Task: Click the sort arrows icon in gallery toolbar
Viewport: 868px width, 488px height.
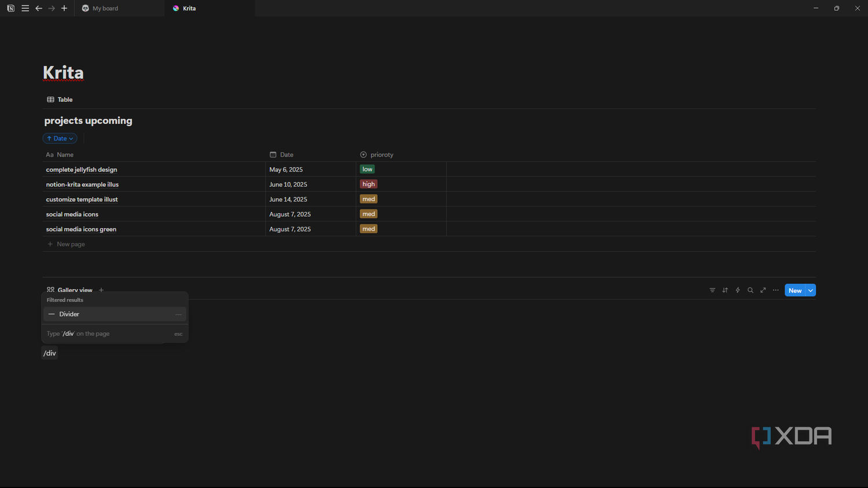Action: pyautogui.click(x=725, y=290)
